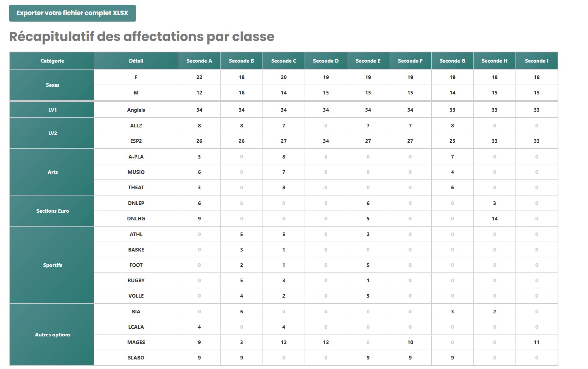The image size is (588, 369).
Task: Click Exporter votre fichier complet XLSX button
Action: 72,13
